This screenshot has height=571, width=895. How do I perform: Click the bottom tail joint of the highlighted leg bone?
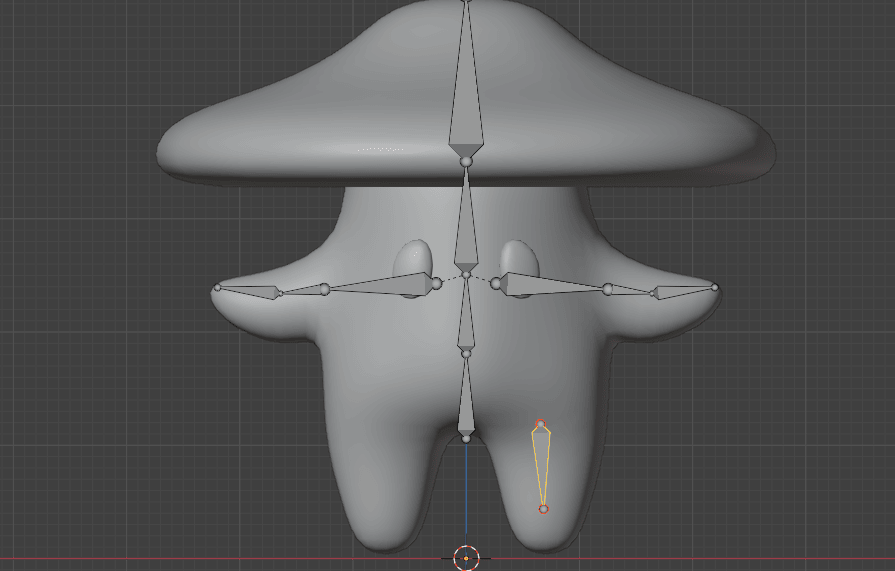point(544,509)
